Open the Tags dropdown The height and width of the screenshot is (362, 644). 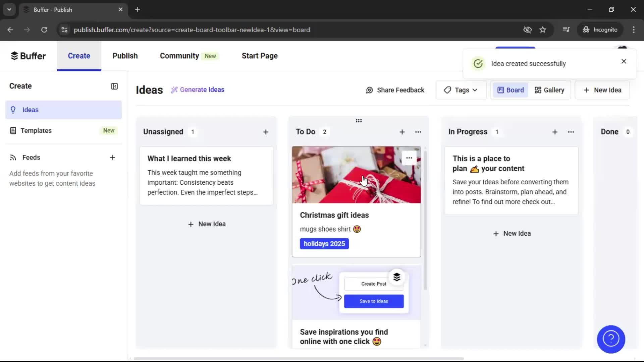(461, 90)
